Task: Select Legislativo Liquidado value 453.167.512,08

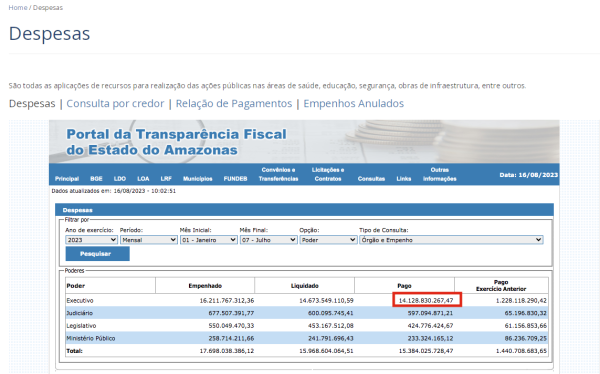Action: click(x=331, y=326)
